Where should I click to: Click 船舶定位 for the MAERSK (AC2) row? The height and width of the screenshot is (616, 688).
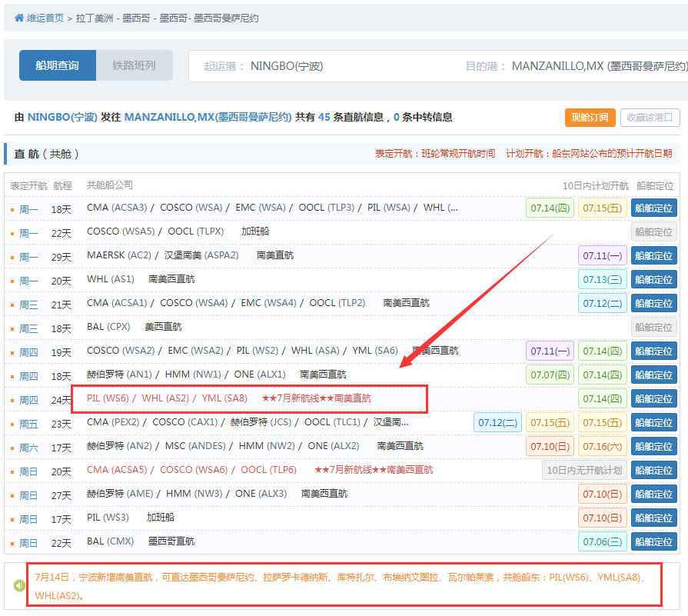click(x=653, y=255)
